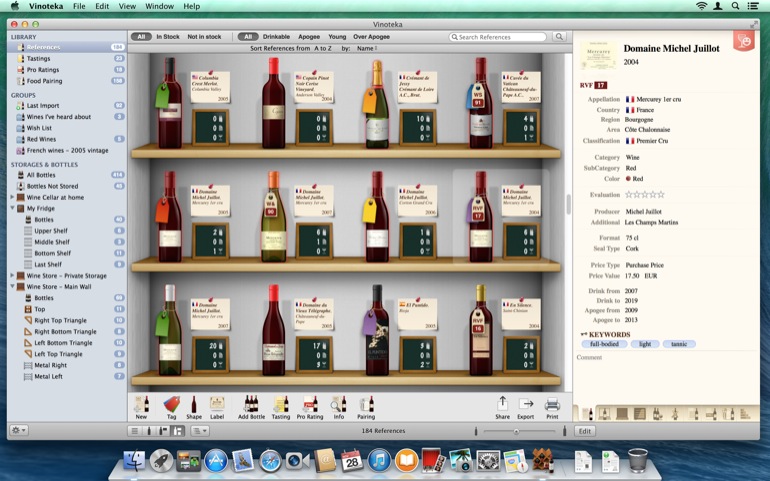Viewport: 770px width, 481px height.
Task: Toggle the Drinkable filter
Action: coord(276,36)
